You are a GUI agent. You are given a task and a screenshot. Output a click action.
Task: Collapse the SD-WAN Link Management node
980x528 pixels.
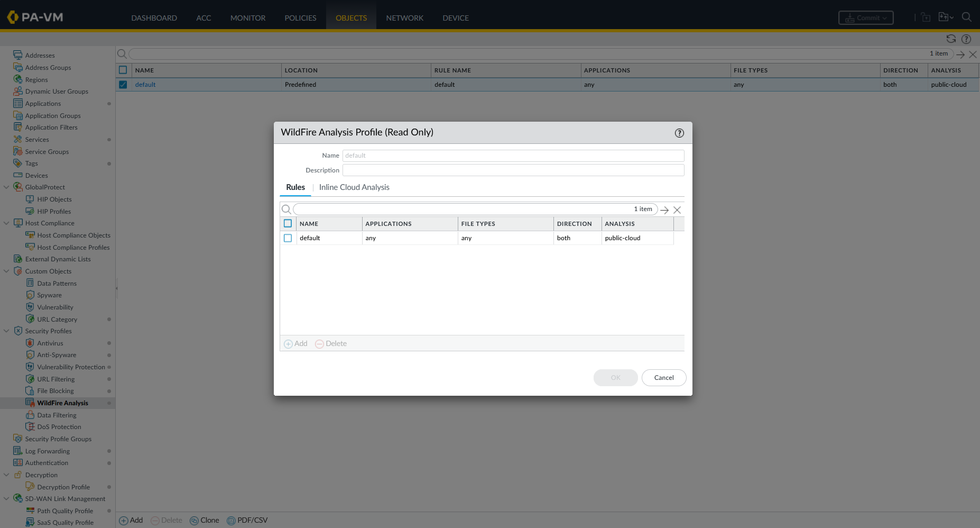click(6, 498)
